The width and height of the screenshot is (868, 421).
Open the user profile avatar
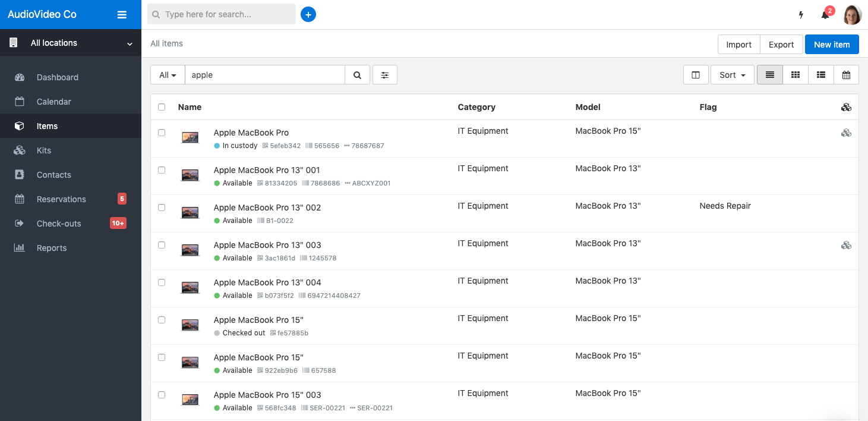[x=853, y=15]
